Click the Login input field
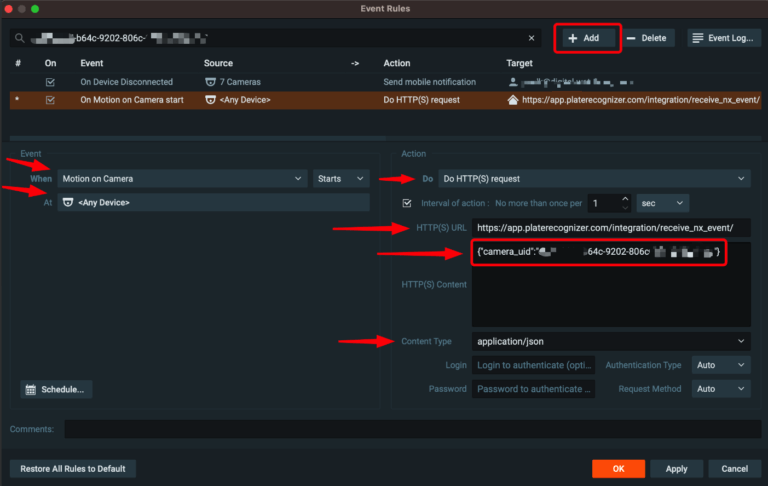This screenshot has height=486, width=768. click(533, 365)
